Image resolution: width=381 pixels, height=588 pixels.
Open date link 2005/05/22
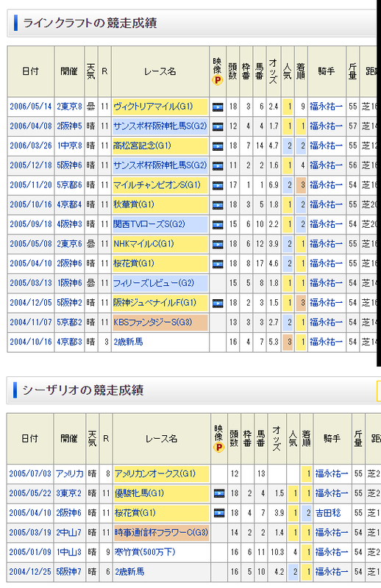[30, 493]
